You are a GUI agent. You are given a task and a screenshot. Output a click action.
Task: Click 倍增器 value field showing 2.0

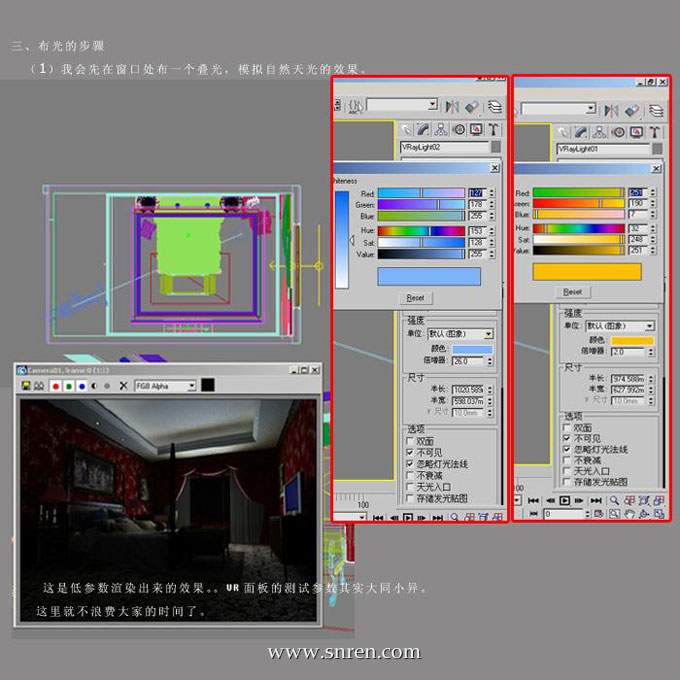click(x=629, y=352)
